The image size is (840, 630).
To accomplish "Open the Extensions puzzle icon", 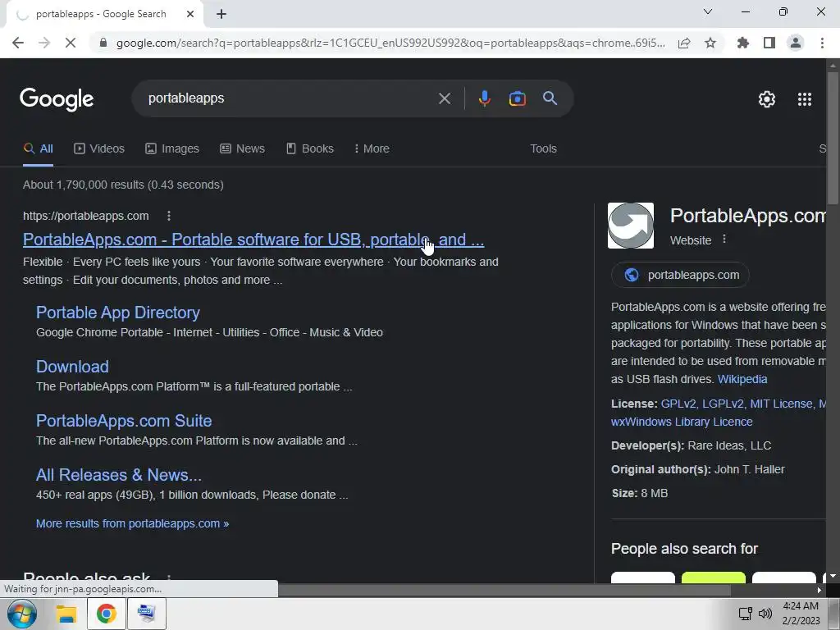I will tap(743, 43).
